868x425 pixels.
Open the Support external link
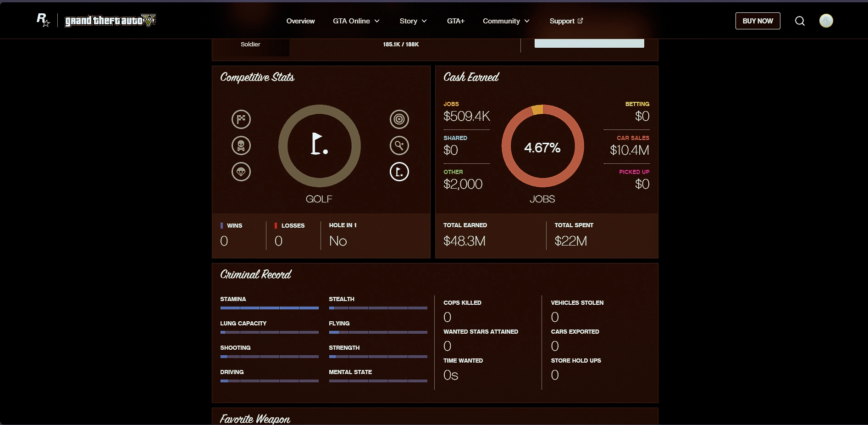click(x=566, y=21)
